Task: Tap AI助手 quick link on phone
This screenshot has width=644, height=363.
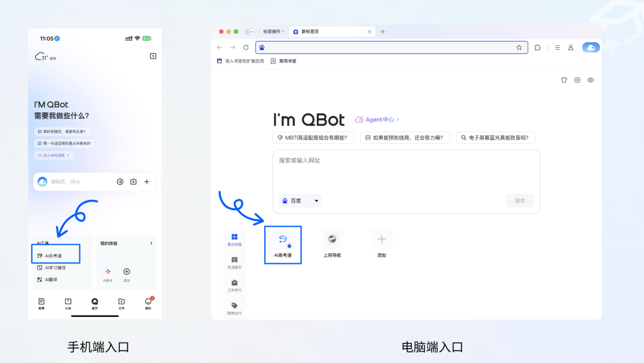Action: pyautogui.click(x=107, y=275)
